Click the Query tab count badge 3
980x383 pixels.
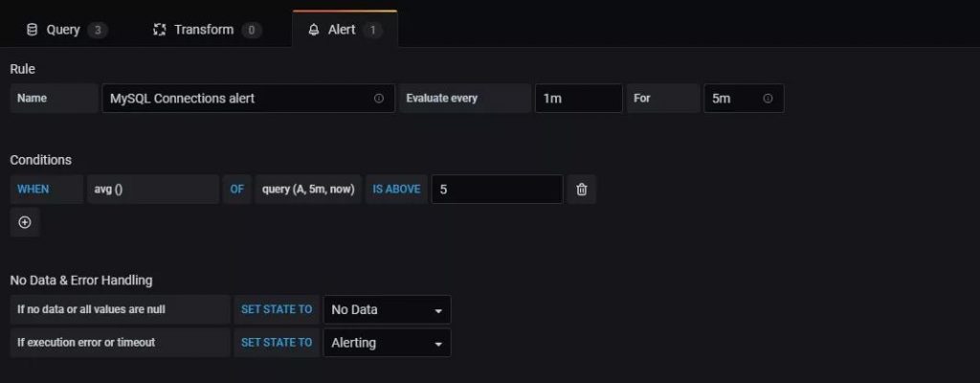tap(98, 30)
